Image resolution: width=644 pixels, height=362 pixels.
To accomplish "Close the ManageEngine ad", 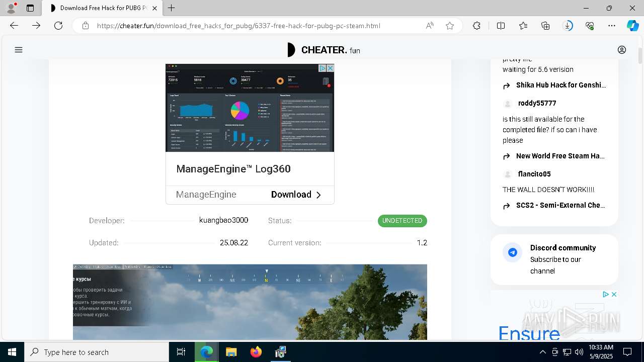I will [330, 68].
